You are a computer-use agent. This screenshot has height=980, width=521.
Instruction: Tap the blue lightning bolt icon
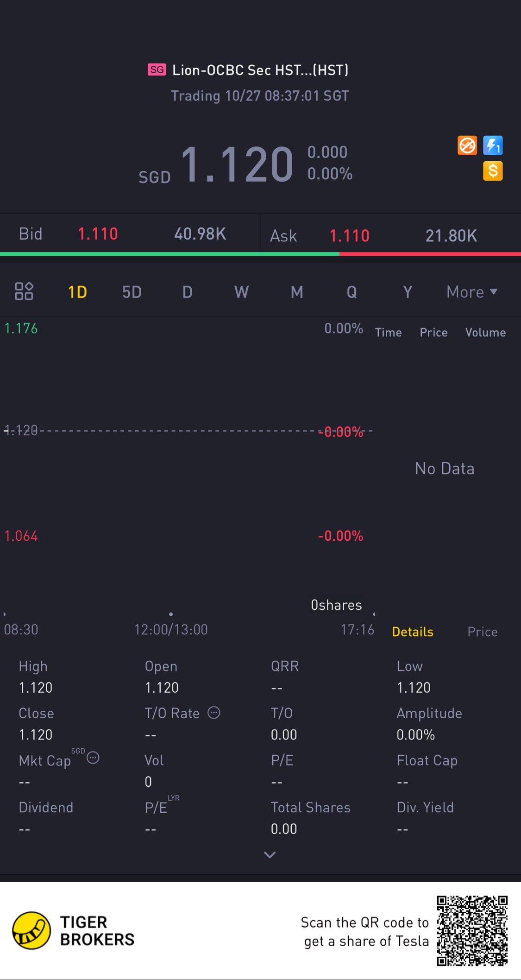493,145
